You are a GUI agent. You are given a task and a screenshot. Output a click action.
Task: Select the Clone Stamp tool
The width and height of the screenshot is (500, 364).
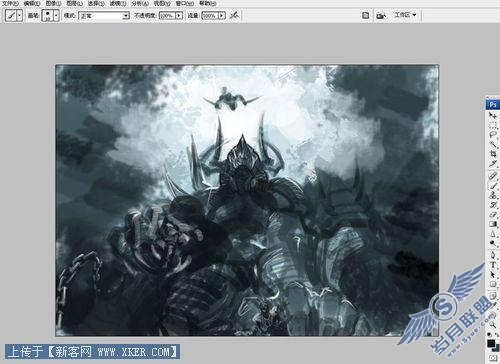click(x=493, y=195)
